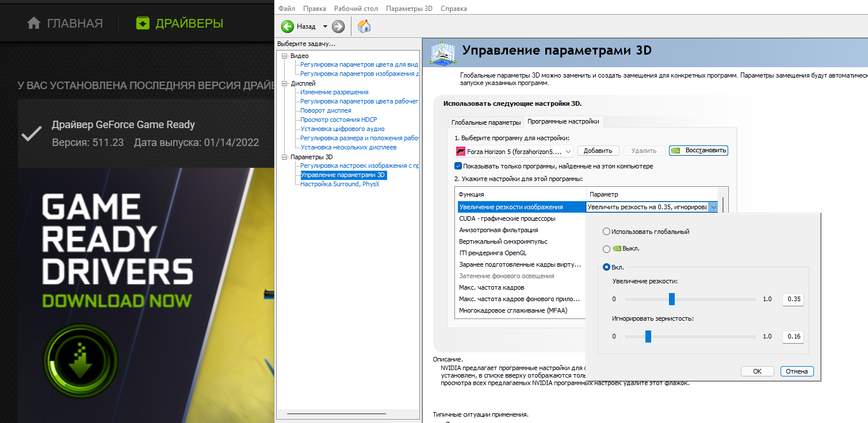Open the Правка menu

coord(314,9)
